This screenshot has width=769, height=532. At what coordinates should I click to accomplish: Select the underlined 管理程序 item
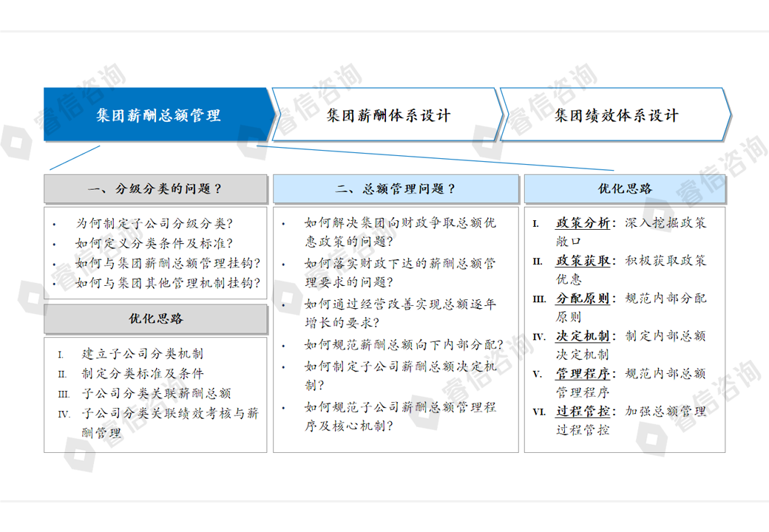[x=583, y=374]
